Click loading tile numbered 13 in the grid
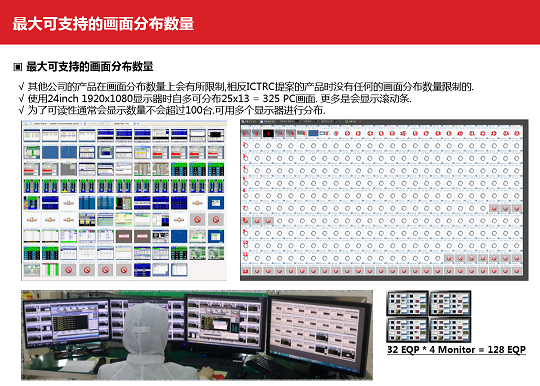 pos(381,133)
